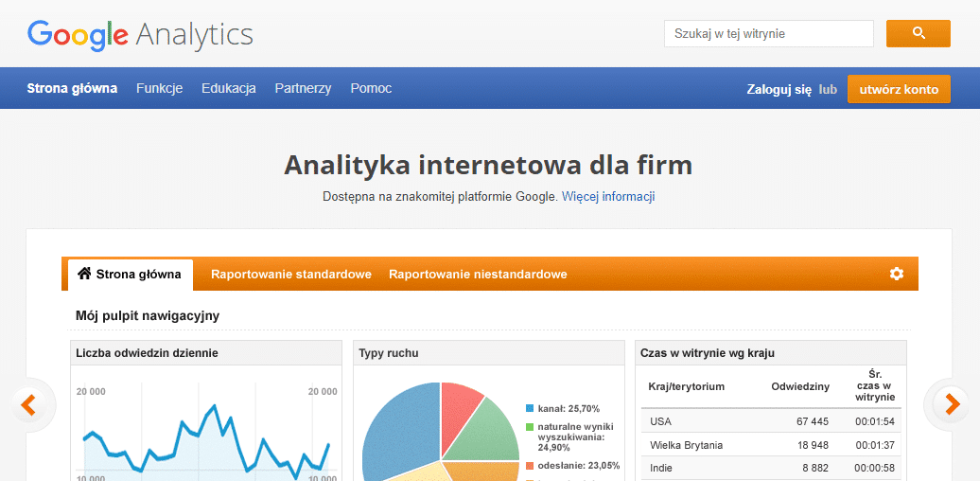The height and width of the screenshot is (481, 980).
Task: Click the 00:00:58 time value
Action: [x=875, y=468]
